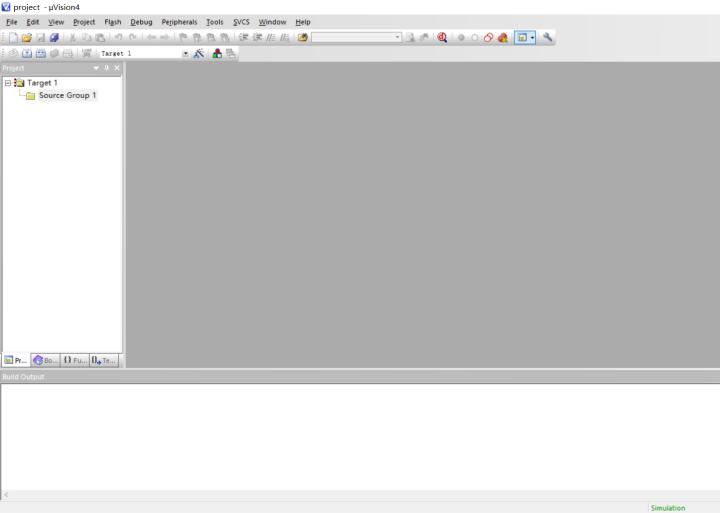Open the find text combo box dropdown
This screenshot has height=513, width=720.
pyautogui.click(x=397, y=38)
